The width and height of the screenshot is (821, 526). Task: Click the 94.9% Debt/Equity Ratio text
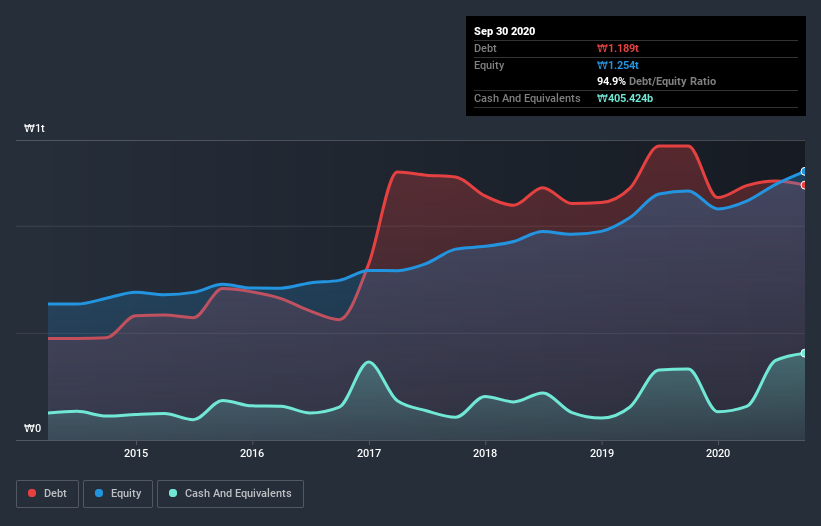tap(657, 81)
